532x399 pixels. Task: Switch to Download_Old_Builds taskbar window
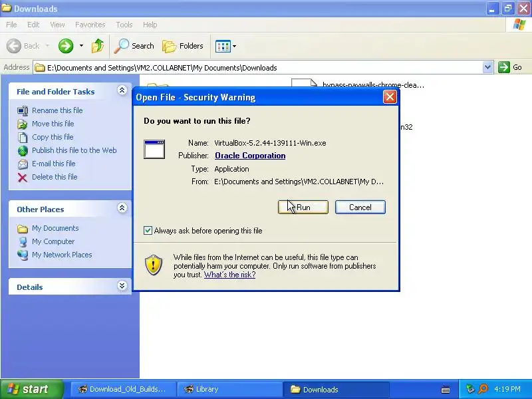[123, 389]
